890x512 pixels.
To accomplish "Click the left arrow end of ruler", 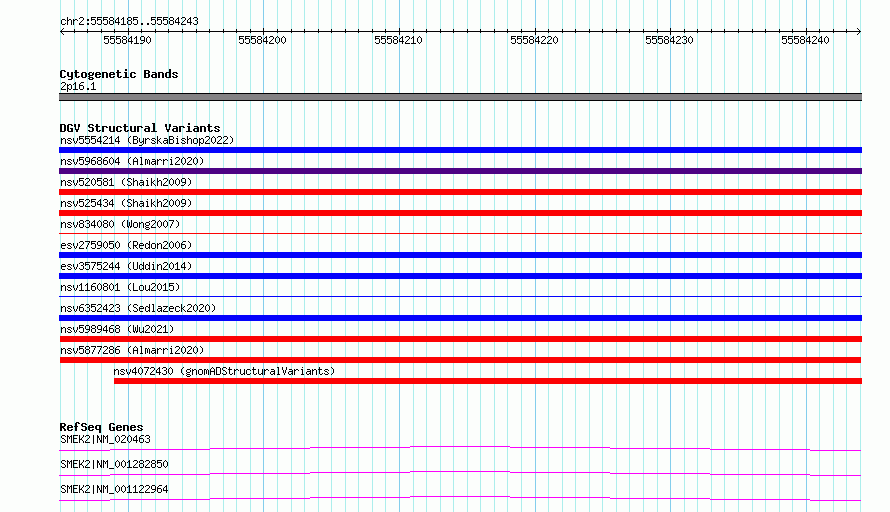I will [62, 31].
